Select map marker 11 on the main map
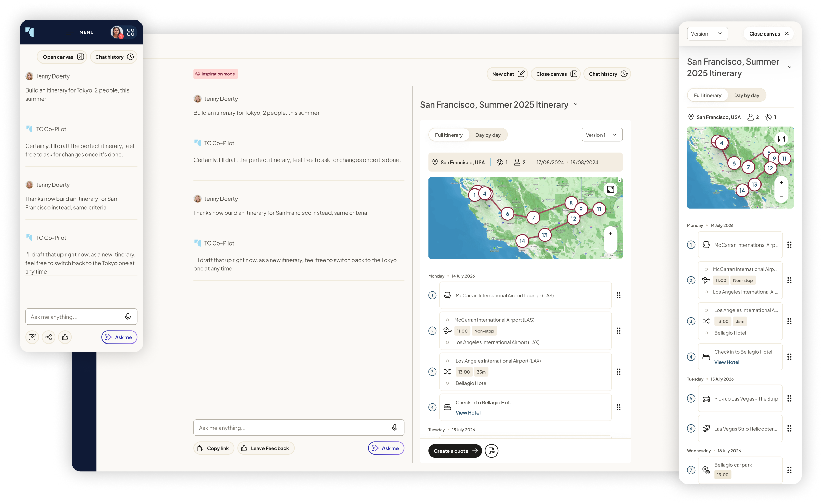822x504 pixels. [x=599, y=209]
